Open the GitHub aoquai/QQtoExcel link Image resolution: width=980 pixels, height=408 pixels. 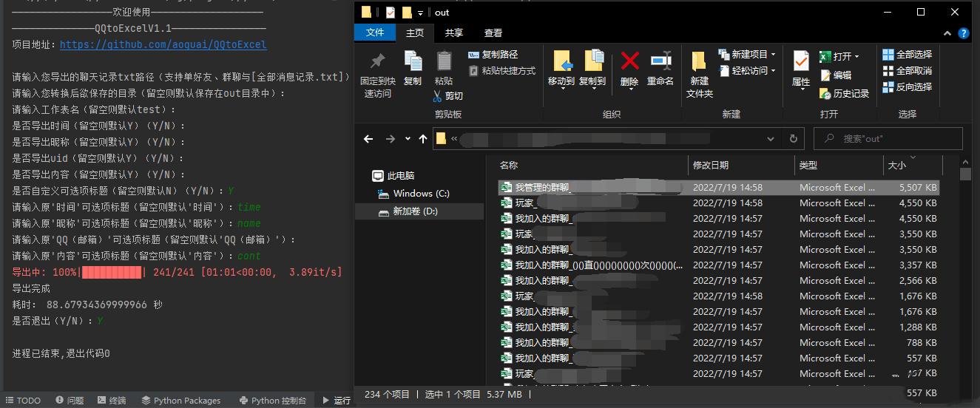(163, 45)
